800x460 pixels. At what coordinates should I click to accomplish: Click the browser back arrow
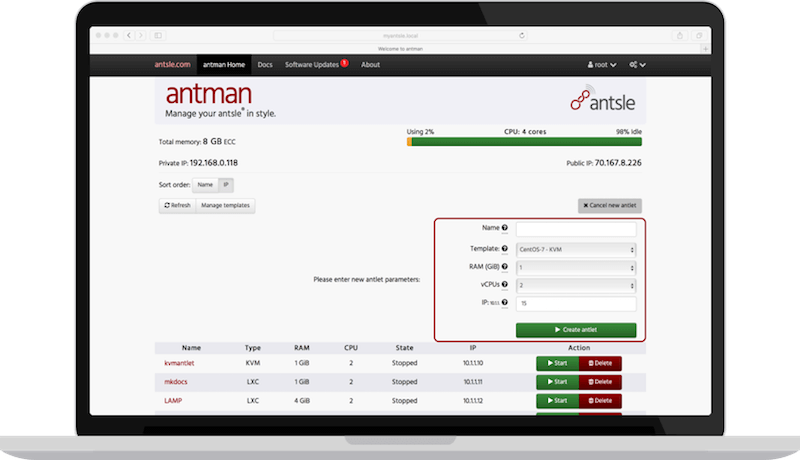(129, 35)
